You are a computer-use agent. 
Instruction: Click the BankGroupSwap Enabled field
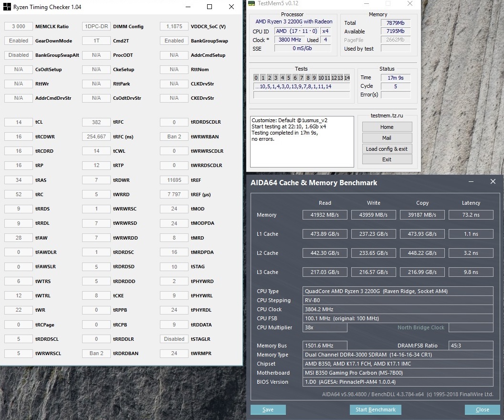(x=174, y=41)
